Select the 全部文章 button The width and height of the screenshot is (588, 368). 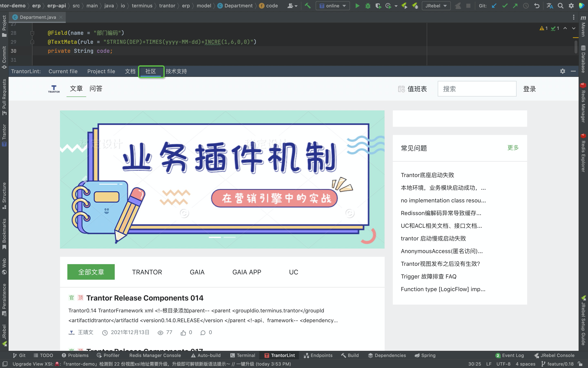(91, 272)
